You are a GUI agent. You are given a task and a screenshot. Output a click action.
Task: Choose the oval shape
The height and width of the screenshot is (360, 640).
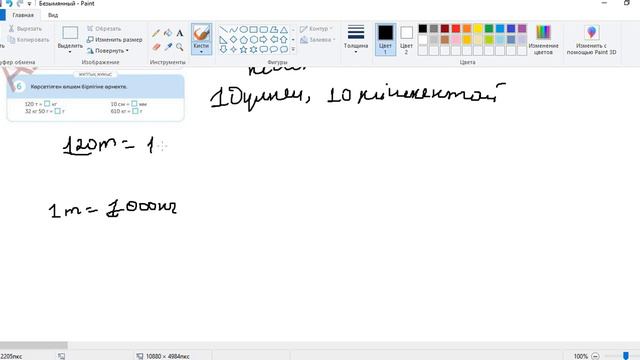(244, 30)
